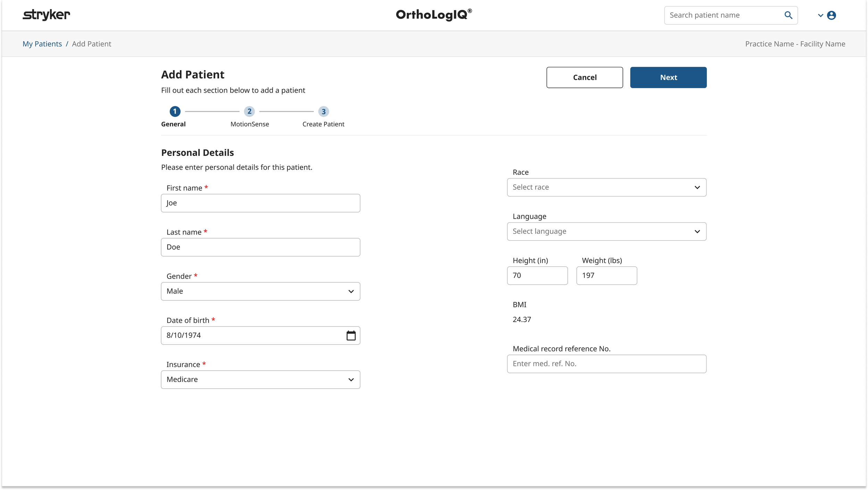Click the Search patient name field
Screen dimensions: 868x490
coord(722,15)
